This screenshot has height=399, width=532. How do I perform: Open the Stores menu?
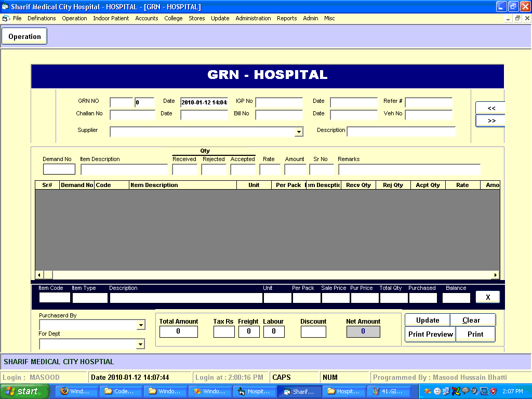(197, 18)
